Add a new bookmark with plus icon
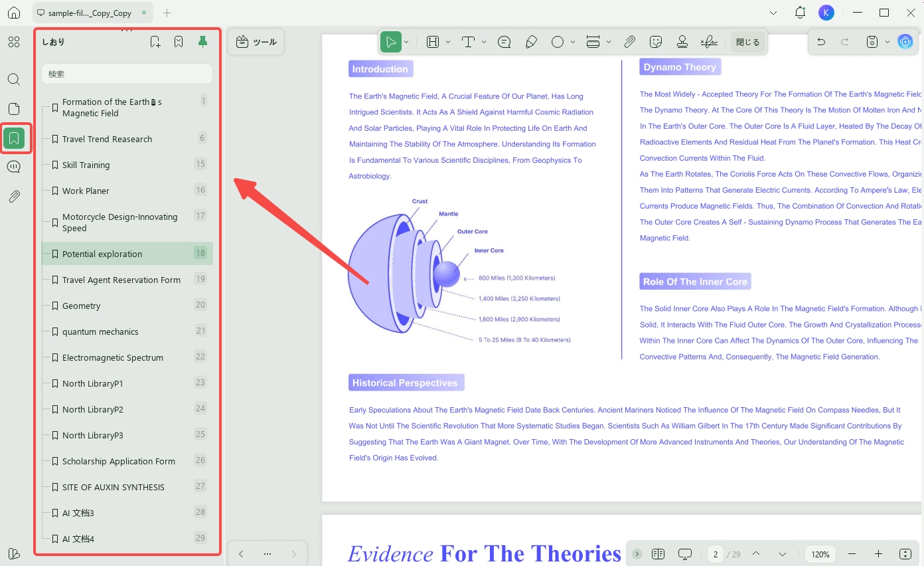Viewport: 924px width, 566px height. coord(155,42)
